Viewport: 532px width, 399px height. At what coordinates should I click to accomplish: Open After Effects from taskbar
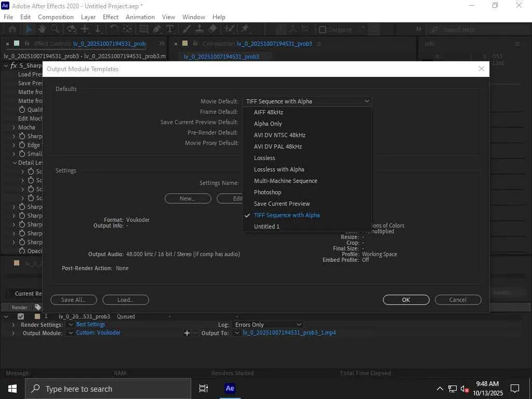(x=230, y=389)
